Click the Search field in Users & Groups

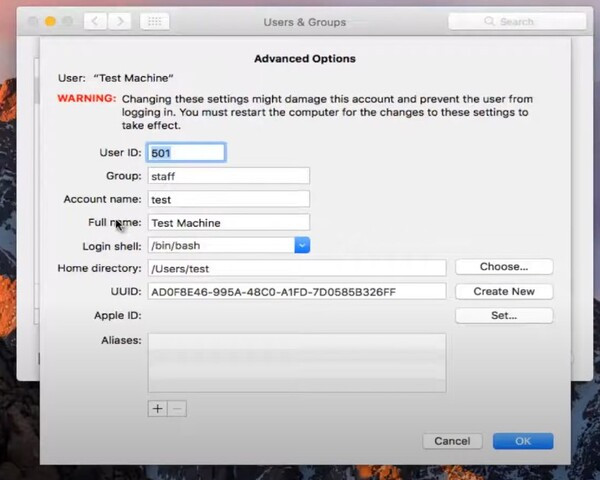517,21
